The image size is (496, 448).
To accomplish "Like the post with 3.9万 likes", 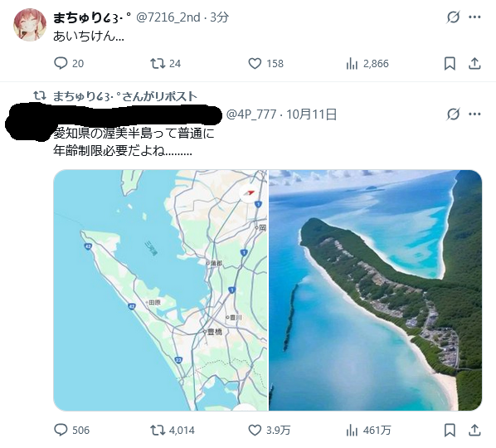I will (x=269, y=430).
